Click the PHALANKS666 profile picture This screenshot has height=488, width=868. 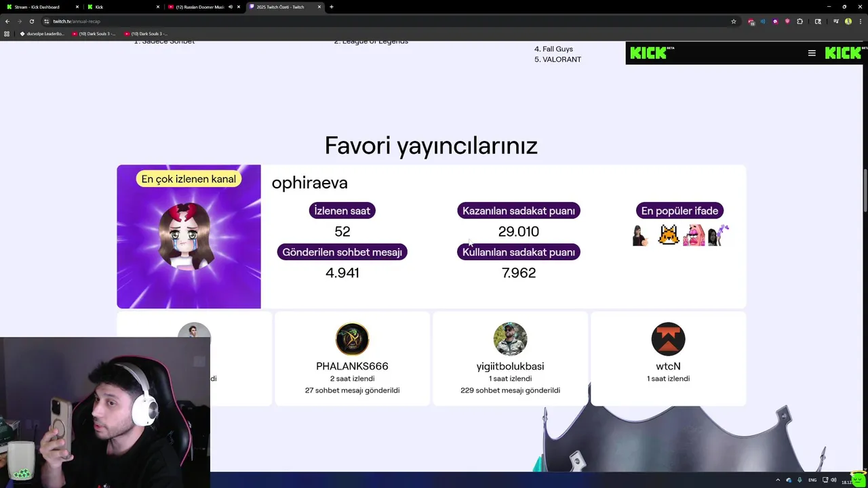(x=352, y=339)
